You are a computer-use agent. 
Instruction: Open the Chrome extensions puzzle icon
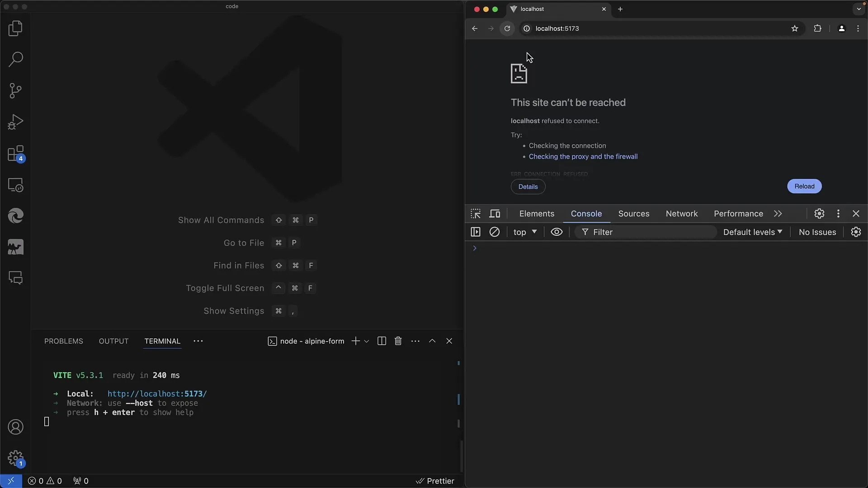pyautogui.click(x=817, y=28)
